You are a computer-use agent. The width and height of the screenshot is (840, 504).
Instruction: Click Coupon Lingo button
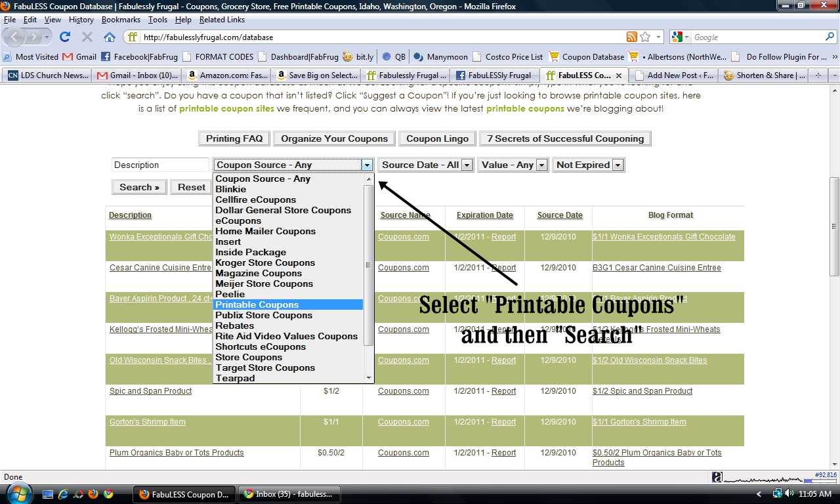(438, 138)
